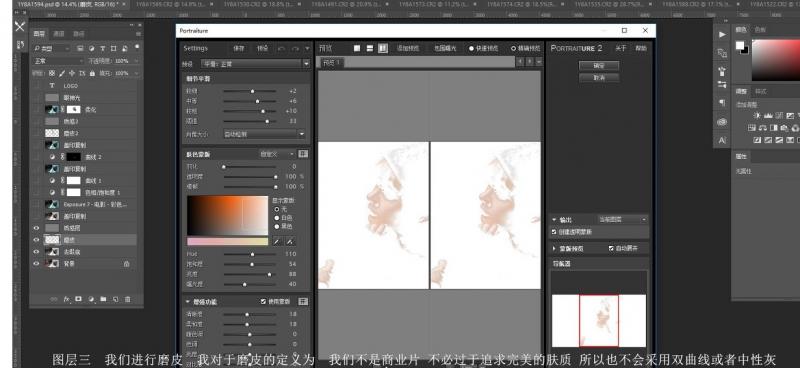This screenshot has height=368, width=800.
Task: Click enhancements section options square icon
Action: click(x=303, y=302)
